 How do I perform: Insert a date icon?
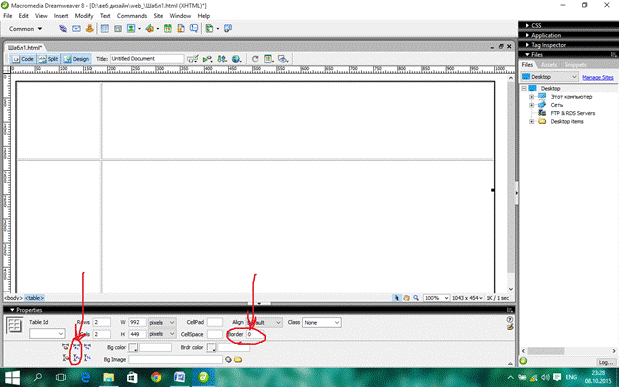click(x=168, y=28)
